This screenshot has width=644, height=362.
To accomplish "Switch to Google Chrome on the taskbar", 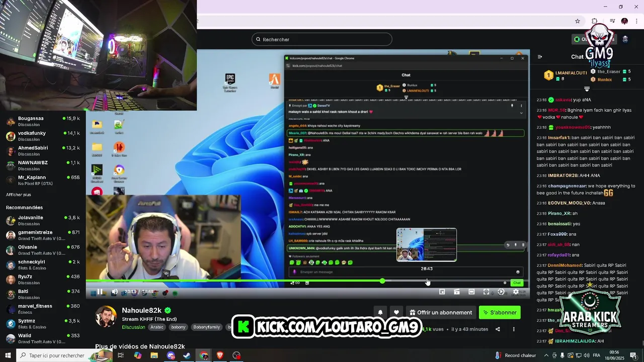I will pyautogui.click(x=204, y=355).
